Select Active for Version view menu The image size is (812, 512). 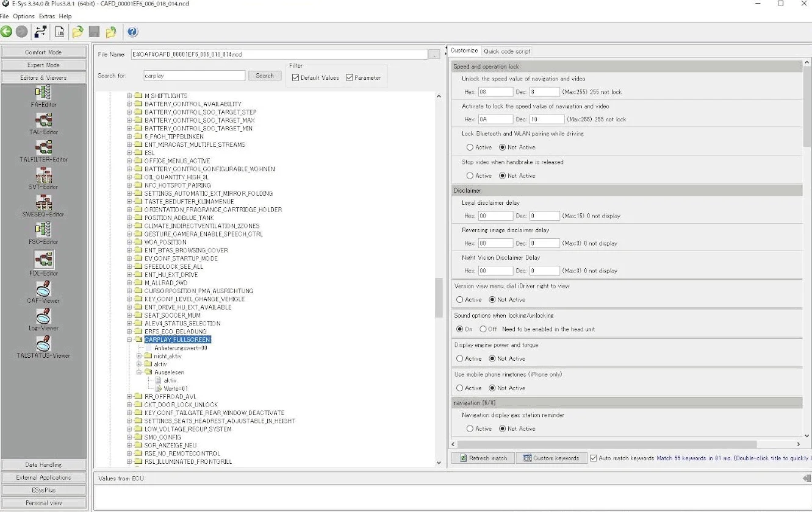coord(459,299)
